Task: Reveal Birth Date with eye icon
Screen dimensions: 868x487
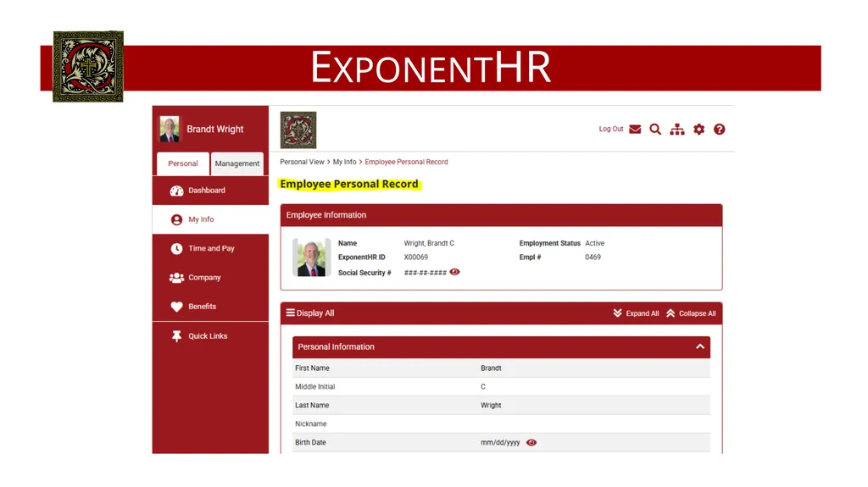Action: [531, 443]
